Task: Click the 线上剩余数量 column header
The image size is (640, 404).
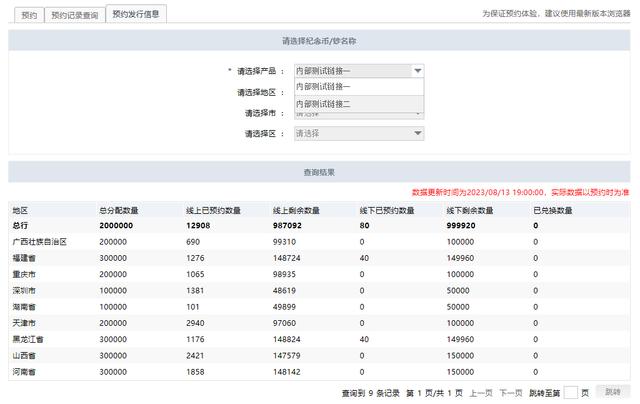Action: 296,211
